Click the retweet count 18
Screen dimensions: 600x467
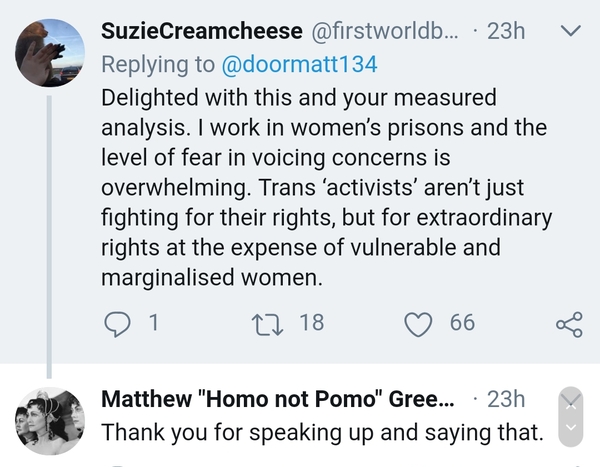pos(311,323)
